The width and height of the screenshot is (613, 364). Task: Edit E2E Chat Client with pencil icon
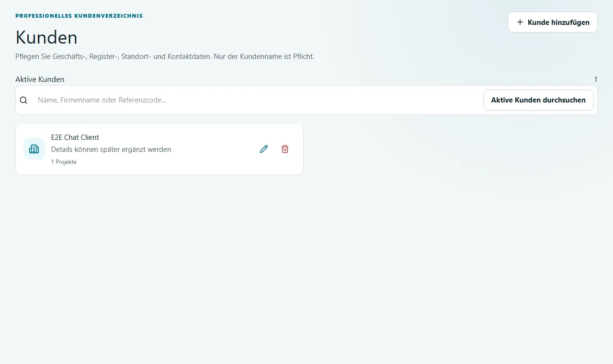(264, 149)
